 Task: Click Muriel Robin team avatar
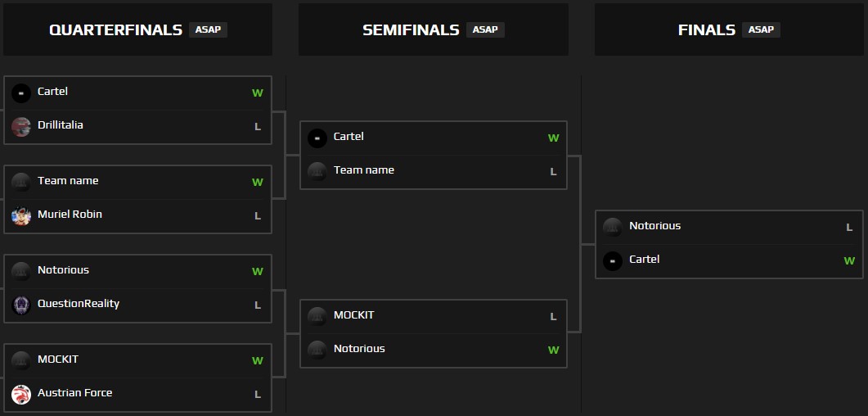pyautogui.click(x=21, y=216)
